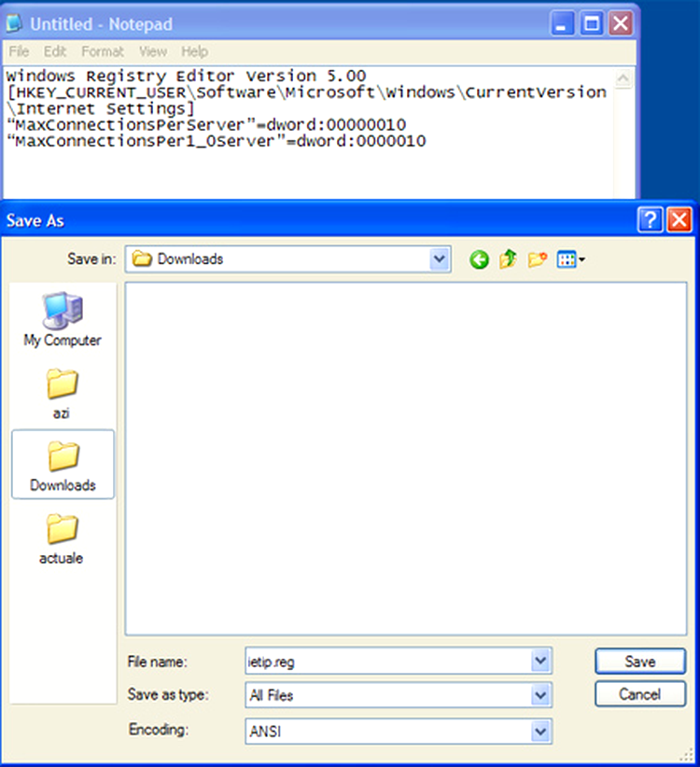This screenshot has width=700, height=767.
Task: Expand the Save as type dropdown
Action: (x=540, y=695)
